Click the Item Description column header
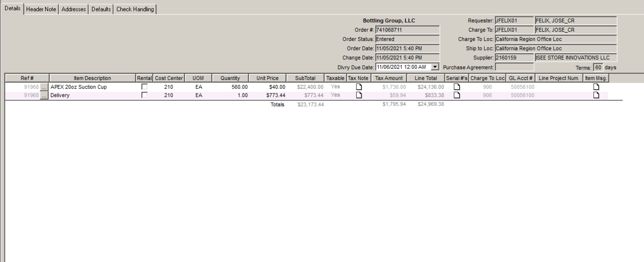Viewport: 644px width, 262px height. pos(92,78)
